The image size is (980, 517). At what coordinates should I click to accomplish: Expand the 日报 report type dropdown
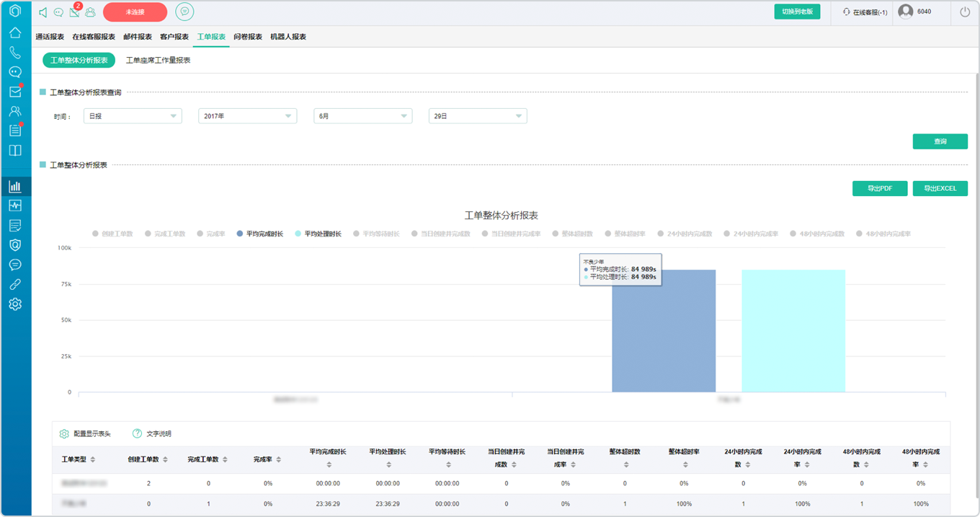[x=133, y=116]
